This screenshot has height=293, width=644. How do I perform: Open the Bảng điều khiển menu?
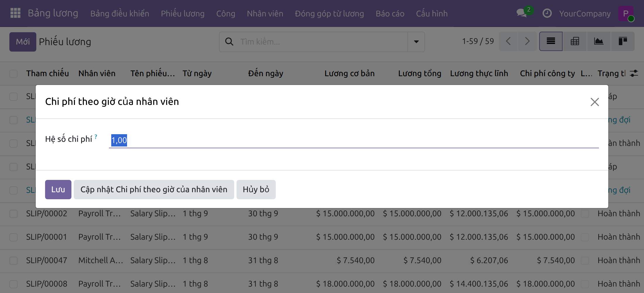coord(120,13)
